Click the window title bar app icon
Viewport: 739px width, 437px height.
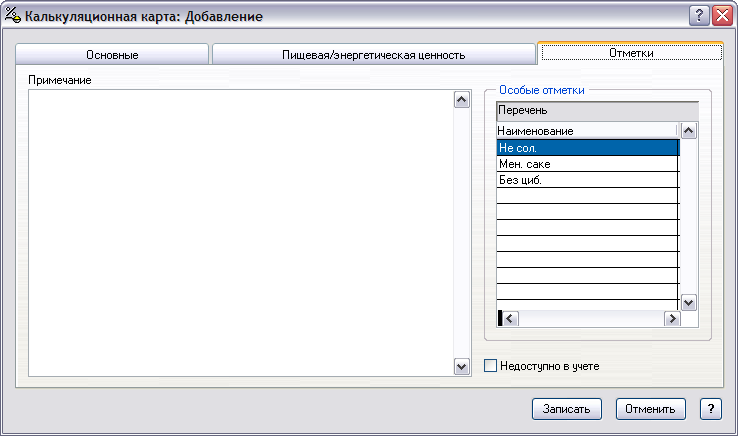tap(13, 16)
